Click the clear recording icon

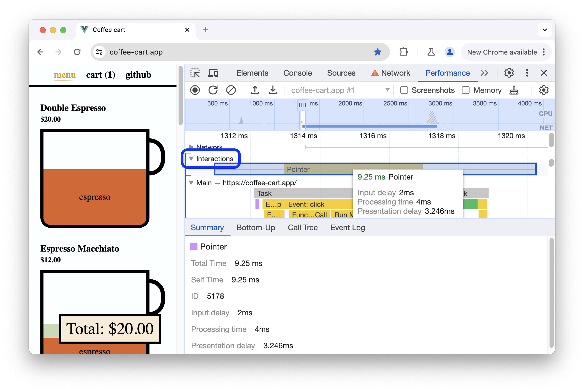tap(231, 90)
